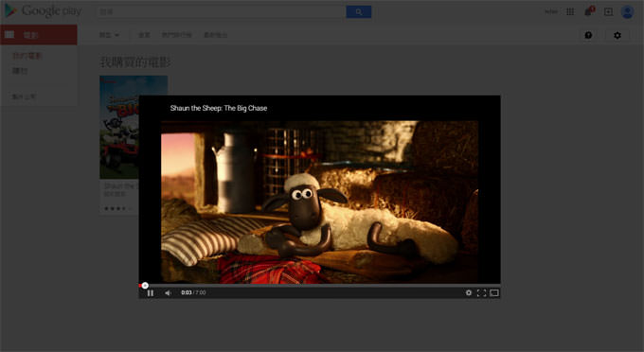Click the plus box share icon
The height and width of the screenshot is (352, 644).
[x=608, y=12]
